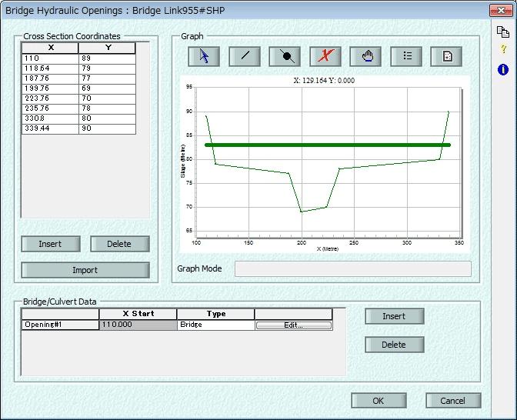Click the Type cell showing Bridge
The image size is (517, 420).
point(215,325)
